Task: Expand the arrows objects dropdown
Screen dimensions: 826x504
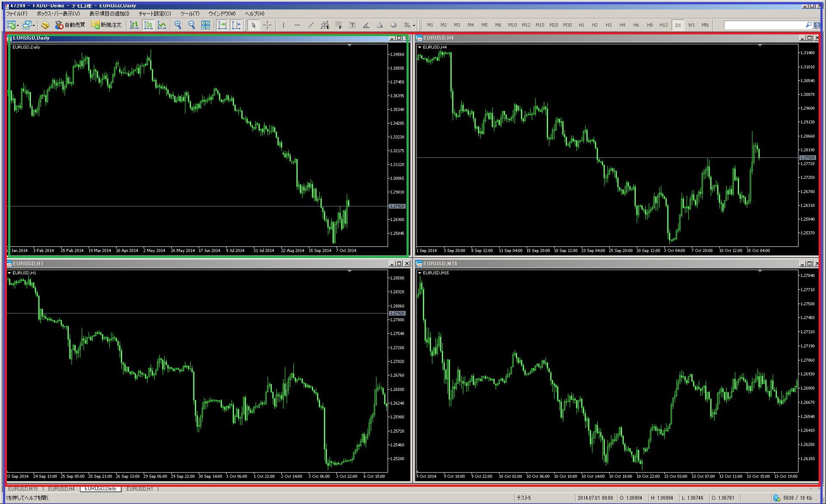Action: pyautogui.click(x=414, y=25)
